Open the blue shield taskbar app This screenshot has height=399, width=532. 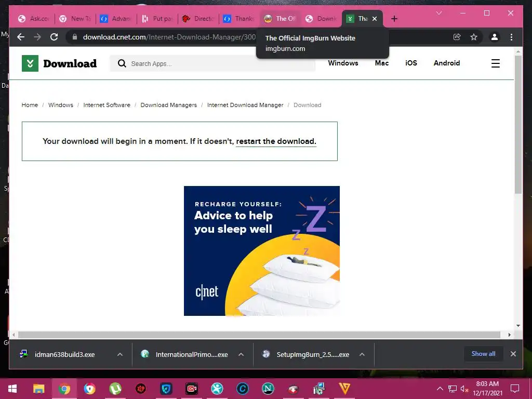click(166, 389)
